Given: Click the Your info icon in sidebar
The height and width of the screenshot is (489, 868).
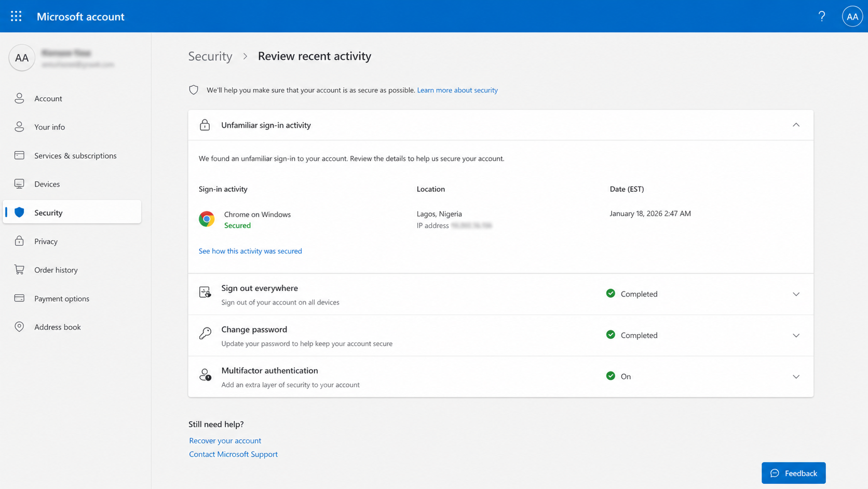Looking at the screenshot, I should (x=19, y=127).
